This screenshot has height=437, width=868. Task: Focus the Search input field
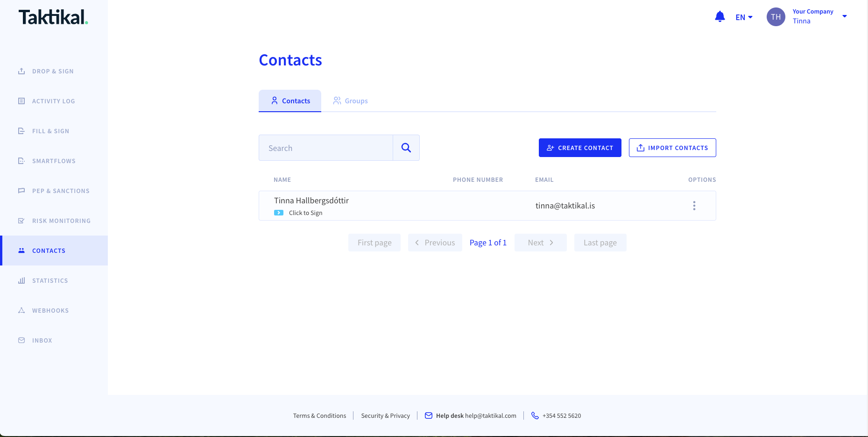click(325, 148)
